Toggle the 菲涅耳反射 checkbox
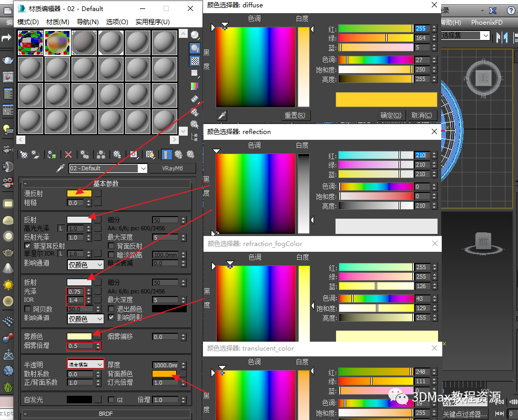 (x=28, y=245)
